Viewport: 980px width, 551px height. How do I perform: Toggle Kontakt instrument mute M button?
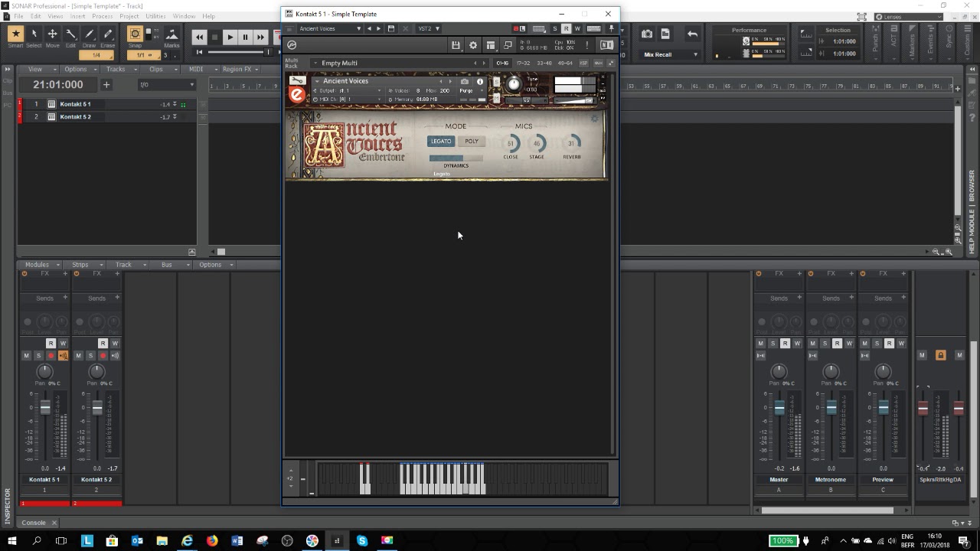click(x=497, y=98)
